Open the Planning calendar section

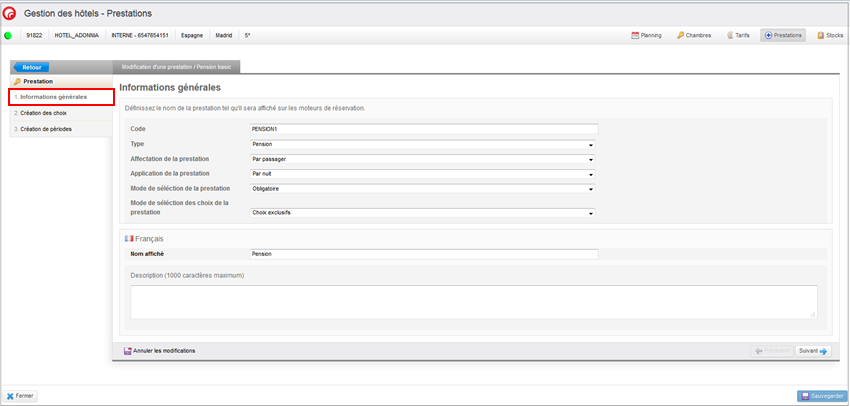[647, 35]
